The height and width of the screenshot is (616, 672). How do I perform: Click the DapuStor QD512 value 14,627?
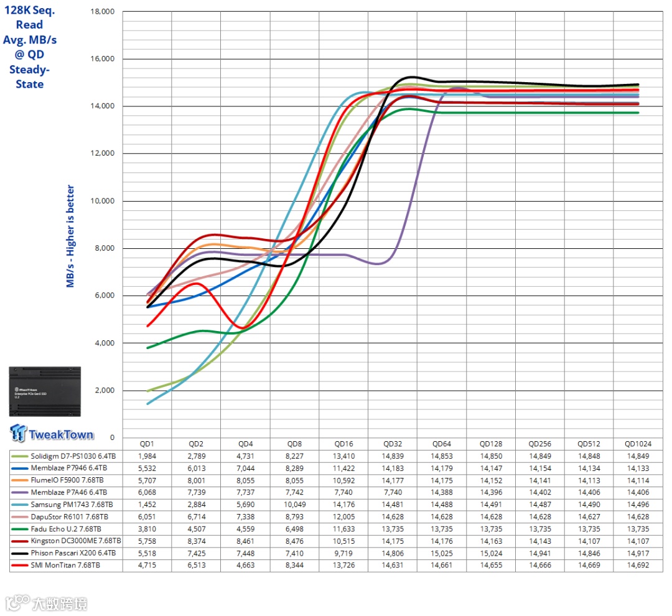tap(589, 517)
